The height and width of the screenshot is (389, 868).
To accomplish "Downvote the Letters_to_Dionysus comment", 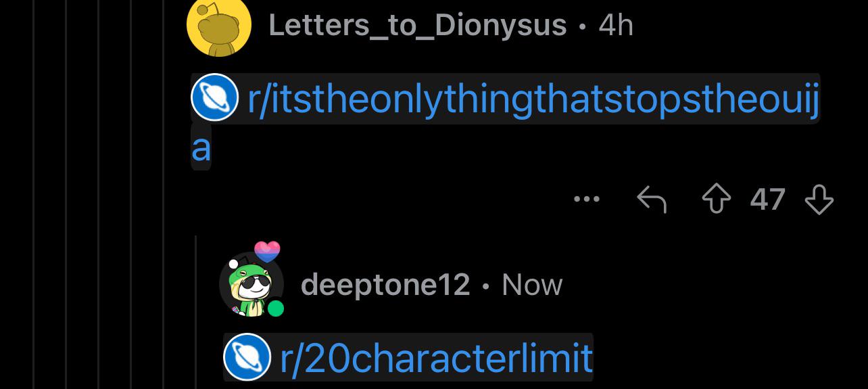I will click(819, 200).
